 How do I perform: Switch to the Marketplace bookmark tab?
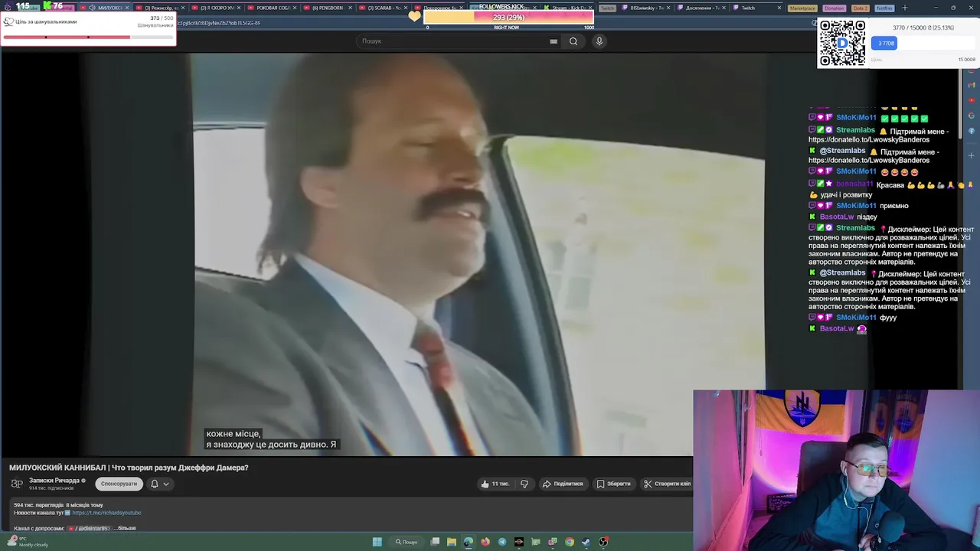[802, 8]
